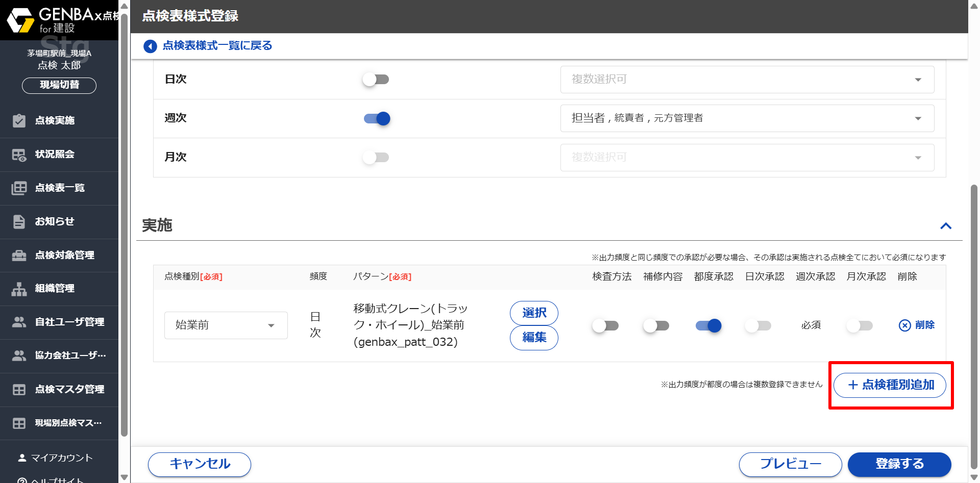Disable the 週次 output frequency toggle
The width and height of the screenshot is (980, 483).
coord(377,118)
